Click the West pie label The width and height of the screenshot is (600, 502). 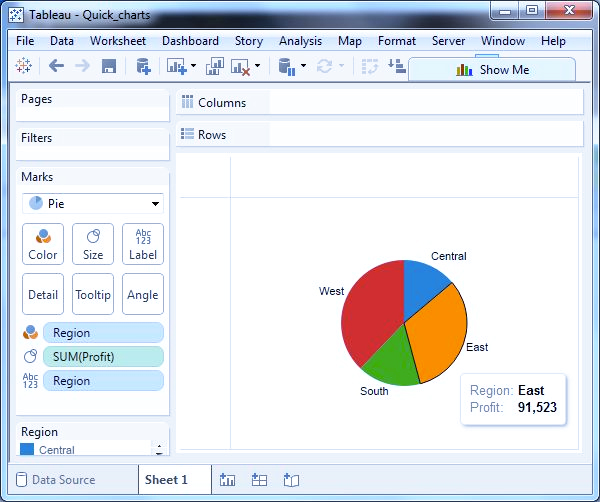click(331, 291)
